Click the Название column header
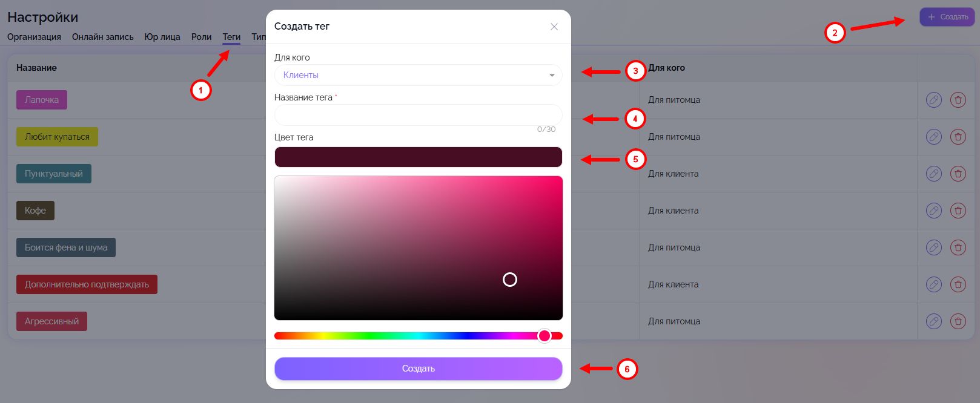This screenshot has height=403, width=980. click(x=36, y=68)
